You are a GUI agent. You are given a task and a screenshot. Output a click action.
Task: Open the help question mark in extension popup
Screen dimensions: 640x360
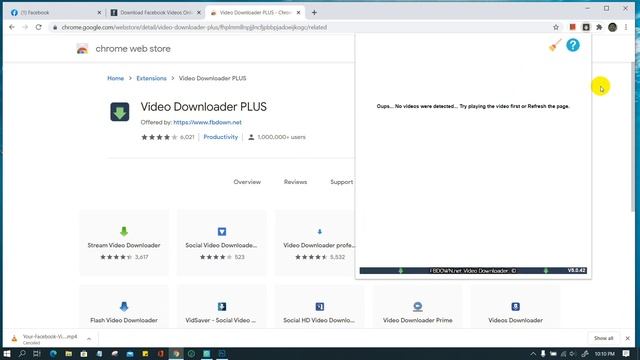click(x=573, y=45)
